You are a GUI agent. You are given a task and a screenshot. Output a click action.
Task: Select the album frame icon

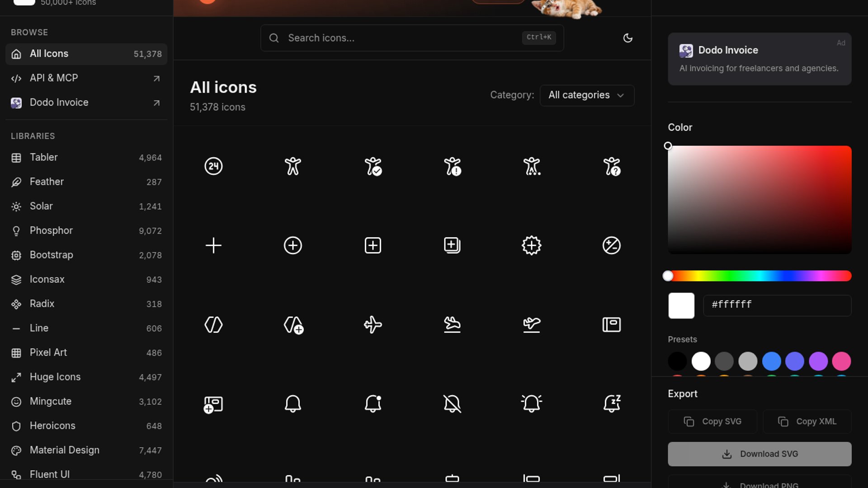coord(612,324)
